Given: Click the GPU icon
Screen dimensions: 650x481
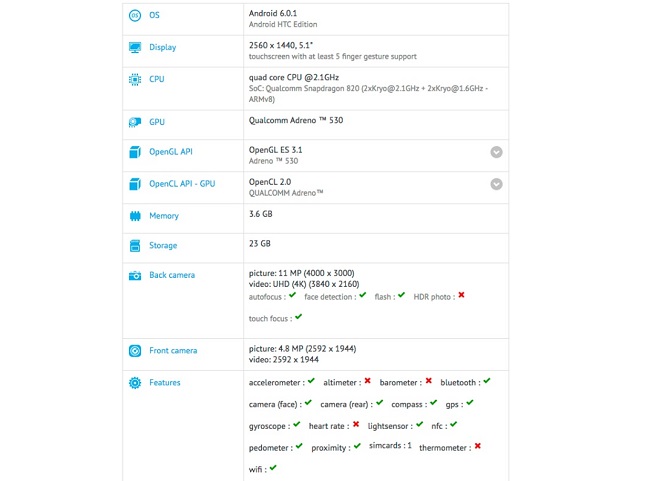Looking at the screenshot, I should pos(134,122).
